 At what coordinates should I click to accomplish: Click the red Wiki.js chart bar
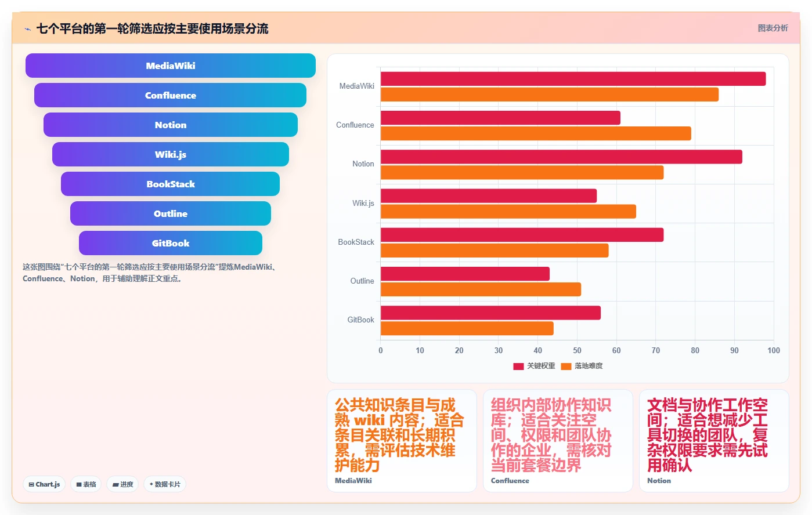(x=489, y=196)
